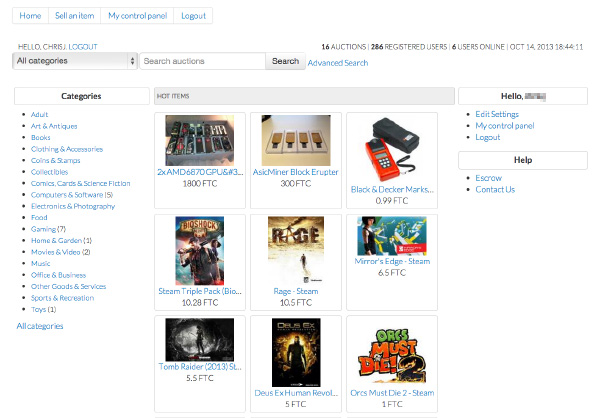This screenshot has height=418, width=600.
Task: Open the Collectibles category
Action: point(49,172)
